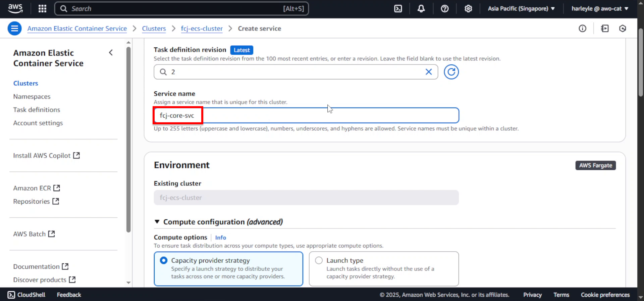
Task: Select the Capacity provider strategy option
Action: (x=228, y=269)
